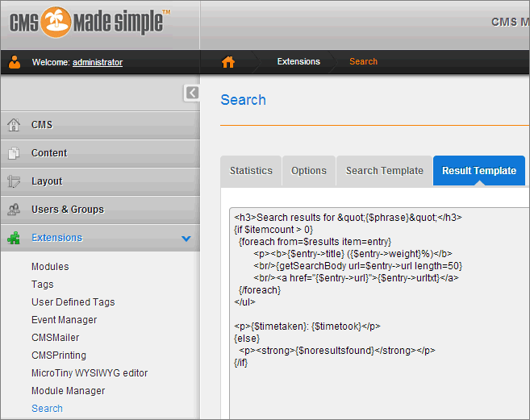This screenshot has height=420, width=530.
Task: Click the {/foreach} line in template code
Action: (x=260, y=290)
